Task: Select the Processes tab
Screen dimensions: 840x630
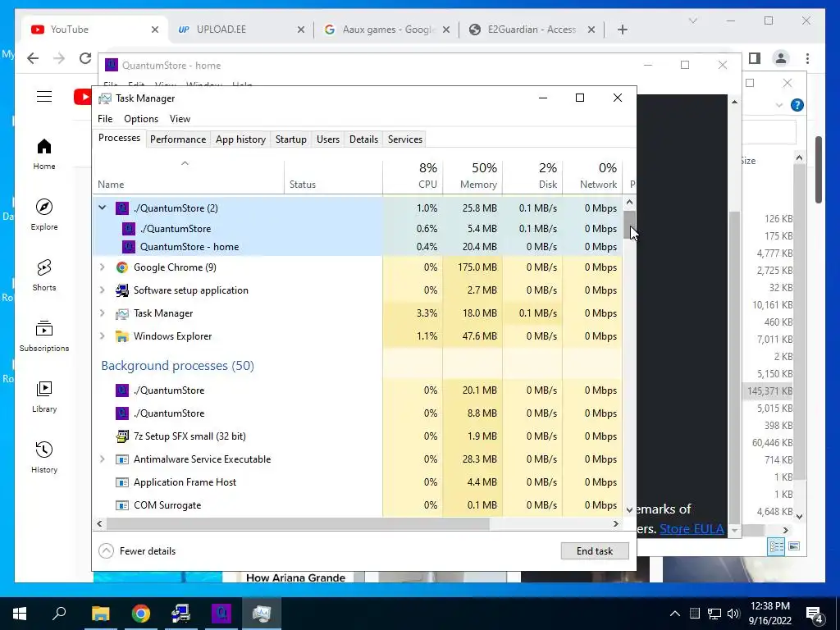Action: (119, 138)
